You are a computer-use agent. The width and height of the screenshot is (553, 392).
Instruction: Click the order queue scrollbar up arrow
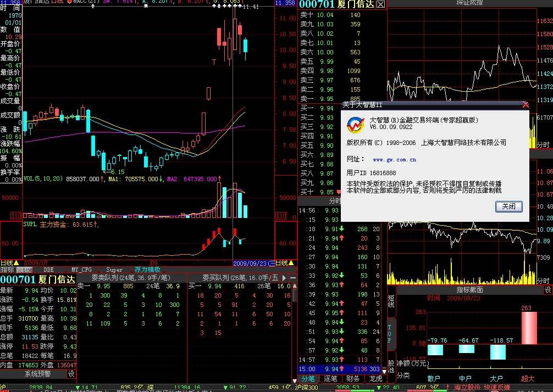point(295,285)
